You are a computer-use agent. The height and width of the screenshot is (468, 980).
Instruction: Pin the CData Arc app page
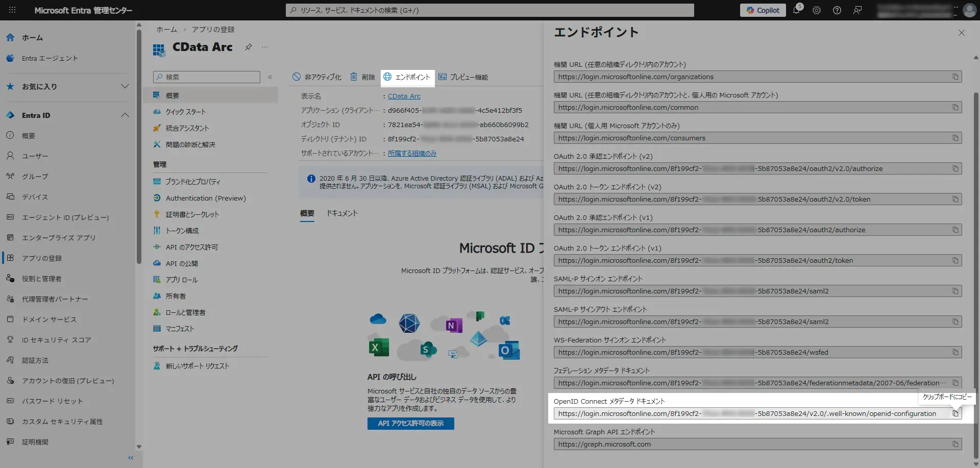point(248,47)
